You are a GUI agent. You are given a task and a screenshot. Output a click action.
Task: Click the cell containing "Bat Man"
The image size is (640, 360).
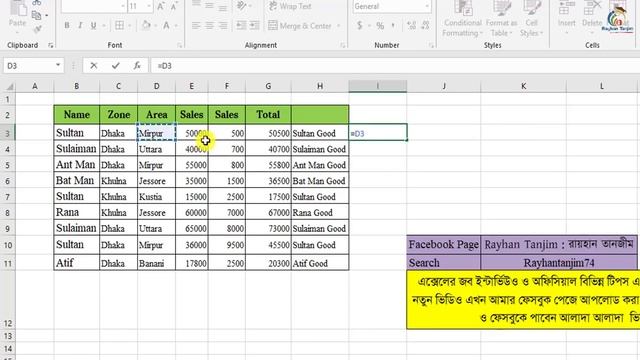click(76, 180)
